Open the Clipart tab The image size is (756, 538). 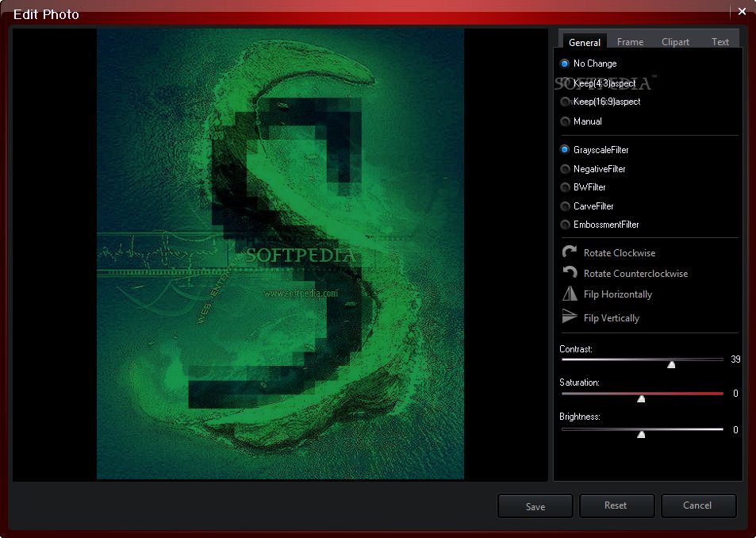(675, 42)
